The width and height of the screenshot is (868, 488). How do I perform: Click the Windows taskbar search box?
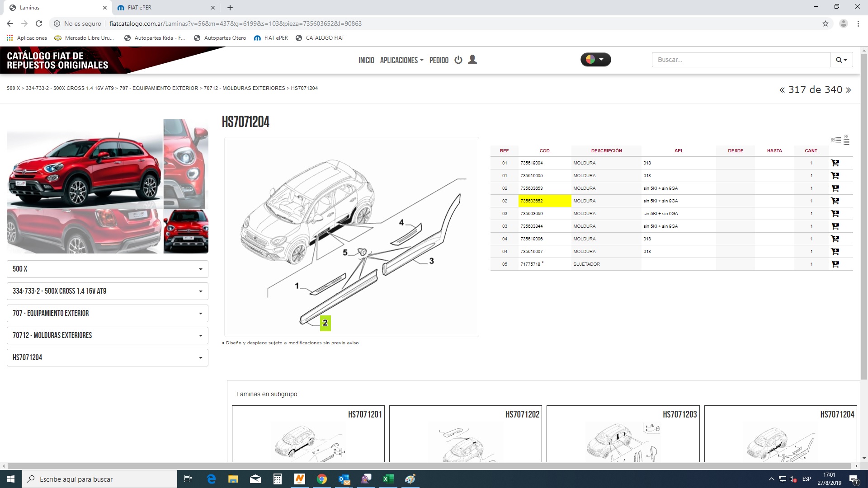[99, 479]
